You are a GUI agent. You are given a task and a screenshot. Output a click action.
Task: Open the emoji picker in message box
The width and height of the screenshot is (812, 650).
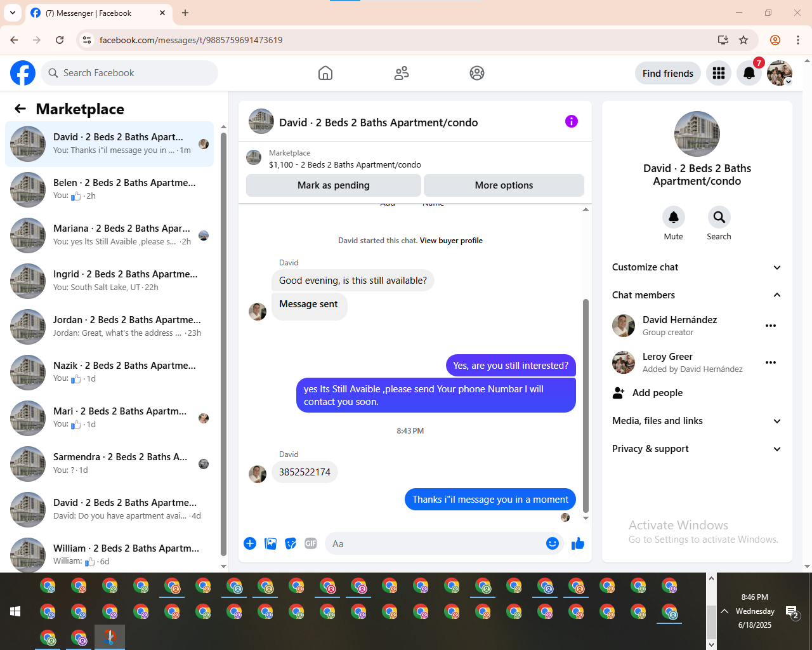click(553, 543)
